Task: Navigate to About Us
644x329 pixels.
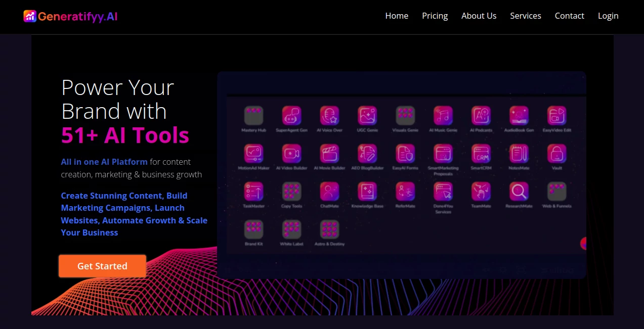Action: pyautogui.click(x=479, y=16)
